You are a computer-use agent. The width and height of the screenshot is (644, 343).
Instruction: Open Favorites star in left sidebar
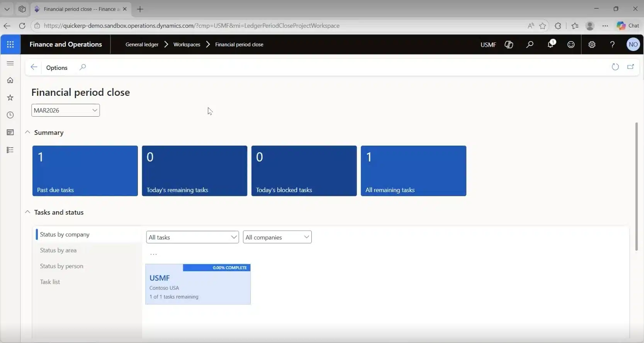(10, 98)
